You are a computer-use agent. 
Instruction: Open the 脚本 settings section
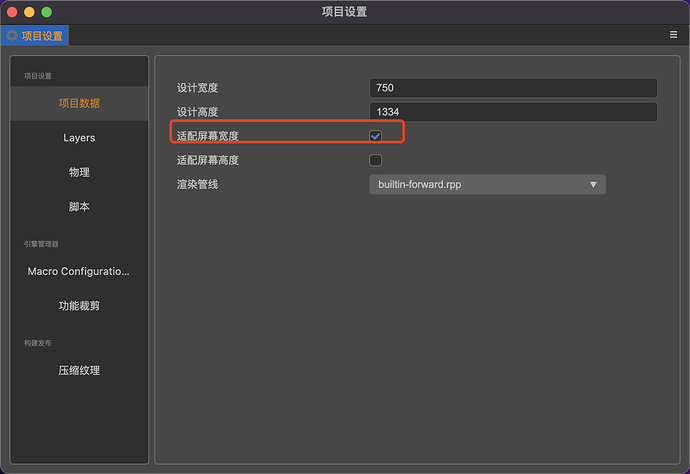[79, 206]
